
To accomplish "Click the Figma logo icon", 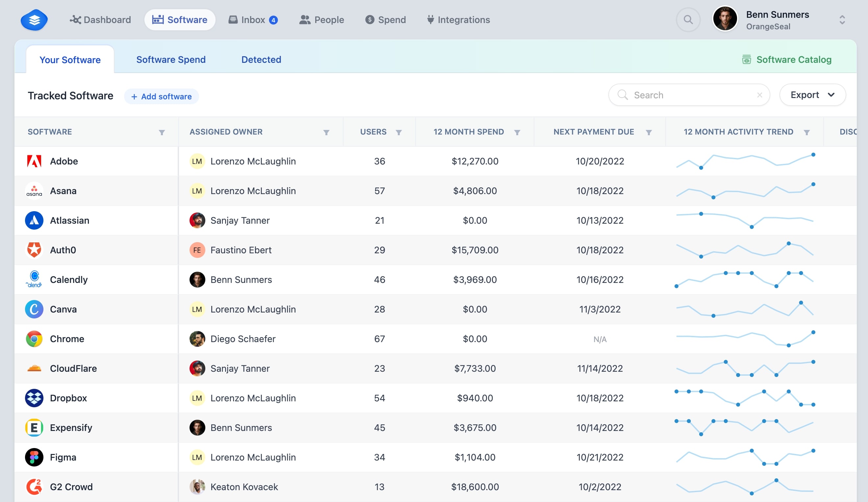I will (x=34, y=457).
